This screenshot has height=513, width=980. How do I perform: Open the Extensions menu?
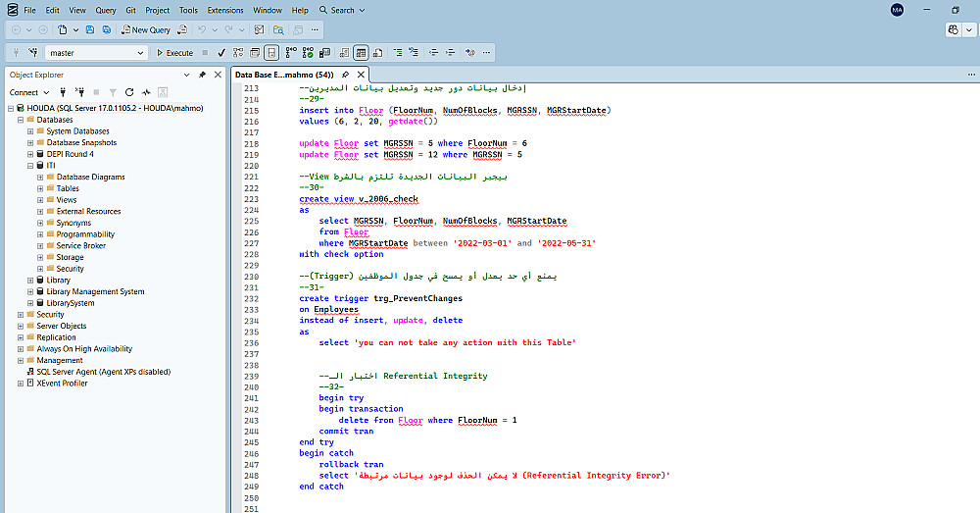225,10
